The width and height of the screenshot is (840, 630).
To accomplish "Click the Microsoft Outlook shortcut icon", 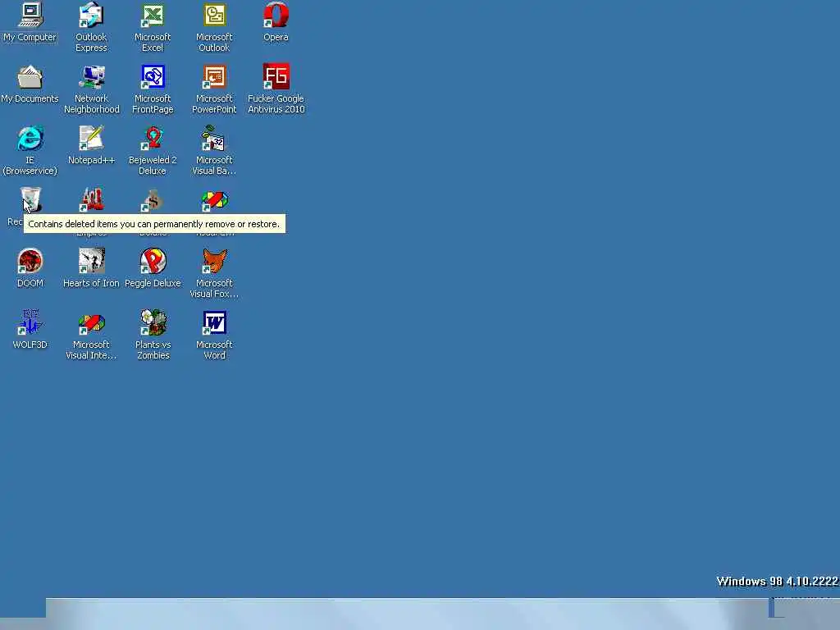I will [214, 15].
